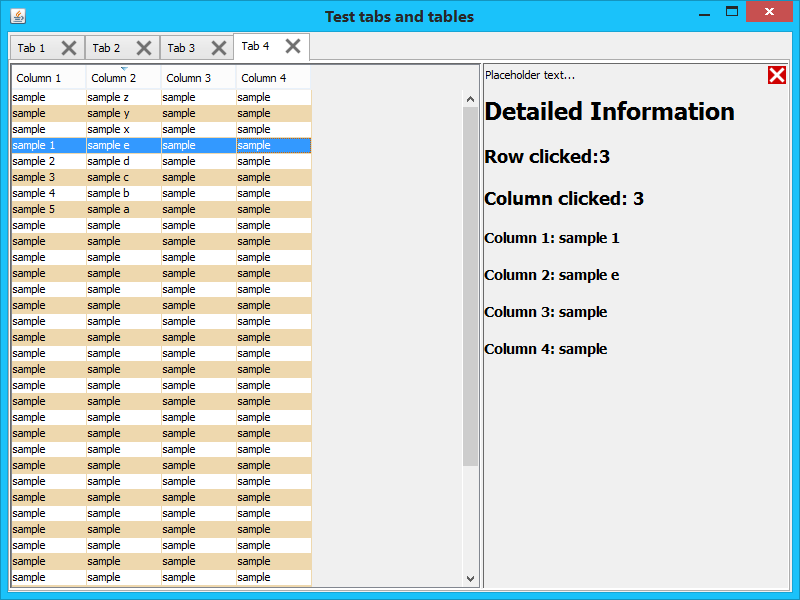Select the cell 'sample 4'
This screenshot has height=600, width=800.
(49, 193)
